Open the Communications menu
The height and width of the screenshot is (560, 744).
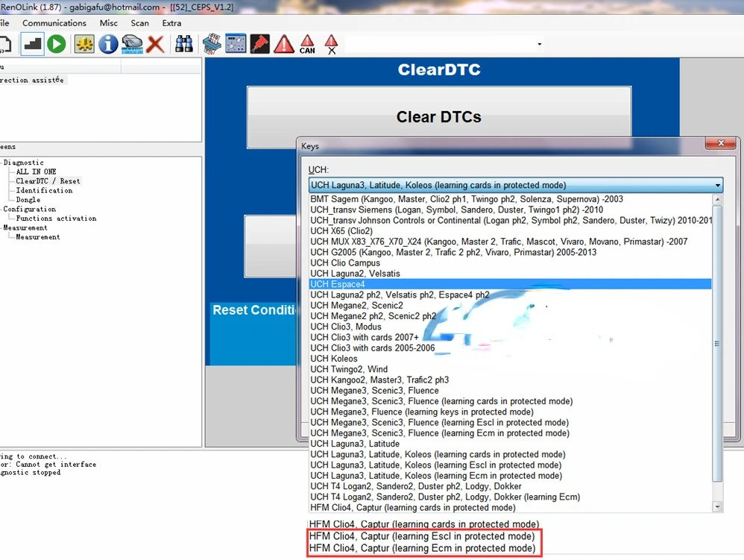tap(54, 23)
